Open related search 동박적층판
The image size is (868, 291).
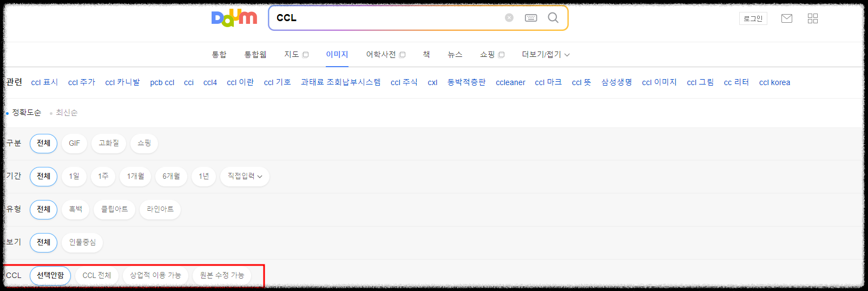pyautogui.click(x=466, y=82)
